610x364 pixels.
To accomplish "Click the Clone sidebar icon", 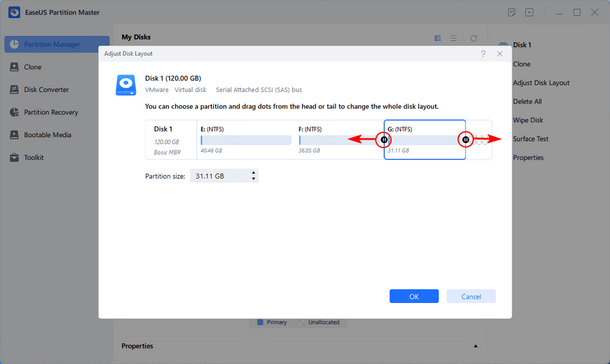I will (x=15, y=67).
